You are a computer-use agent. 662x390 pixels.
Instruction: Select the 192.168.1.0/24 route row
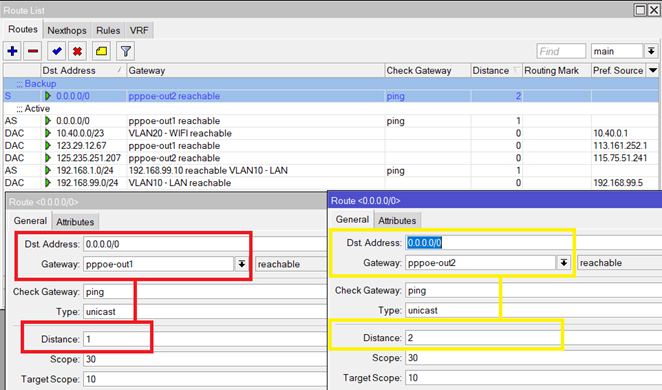tap(331, 171)
